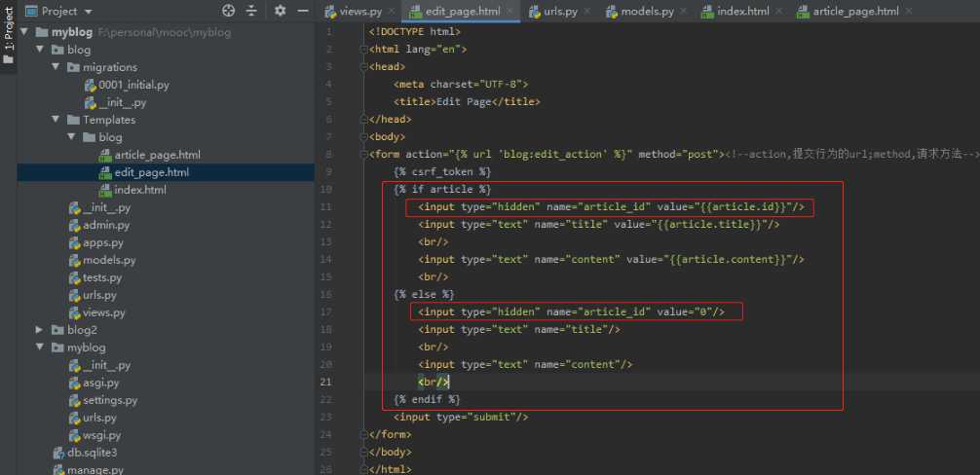Click the HTML file icon of index.html row
The height and width of the screenshot is (475, 980).
pos(105,190)
